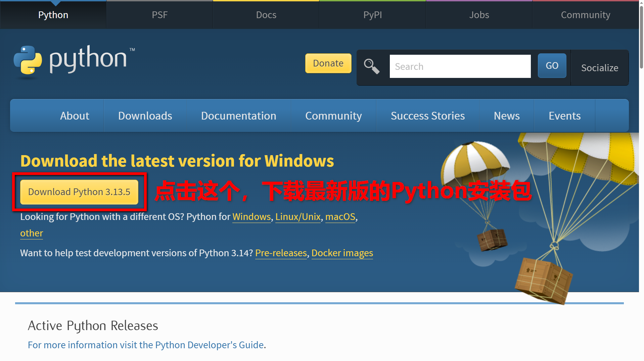Viewport: 644px width, 361px height.
Task: Open the News section
Action: click(x=507, y=116)
